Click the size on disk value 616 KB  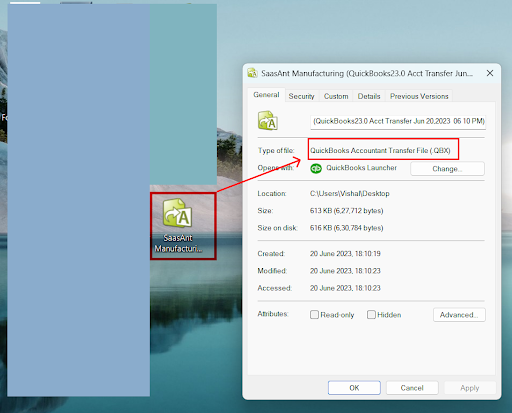point(347,228)
